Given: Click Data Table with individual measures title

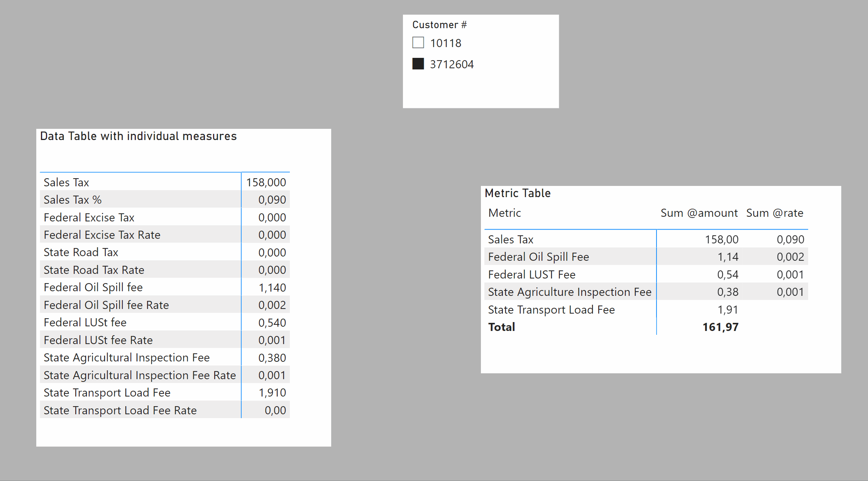Looking at the screenshot, I should click(138, 136).
